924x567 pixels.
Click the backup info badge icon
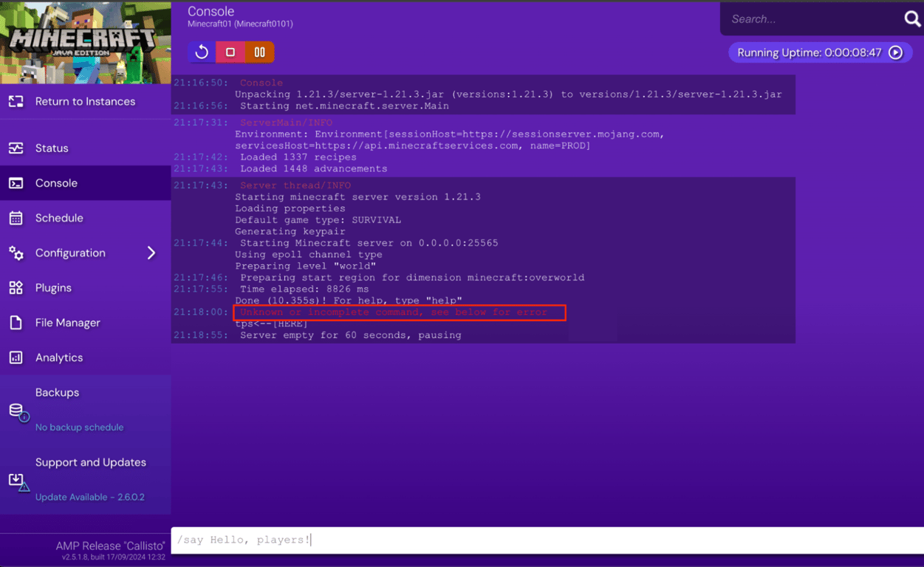(x=23, y=416)
